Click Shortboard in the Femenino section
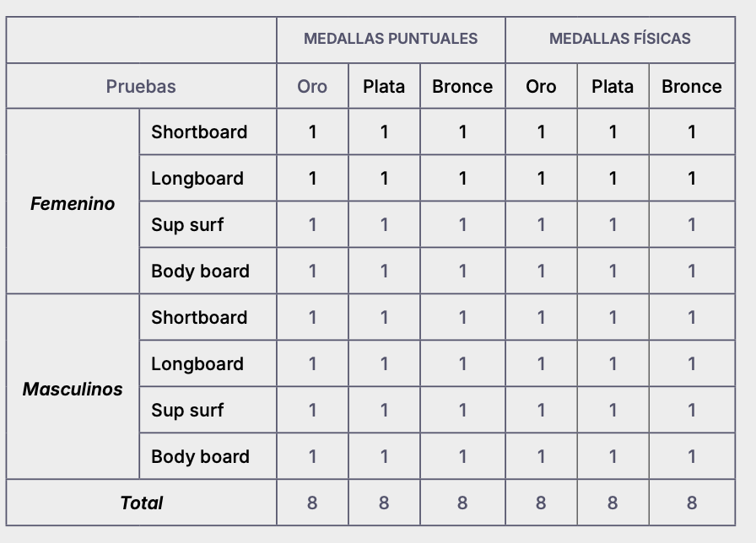Image resolution: width=756 pixels, height=543 pixels. [199, 132]
